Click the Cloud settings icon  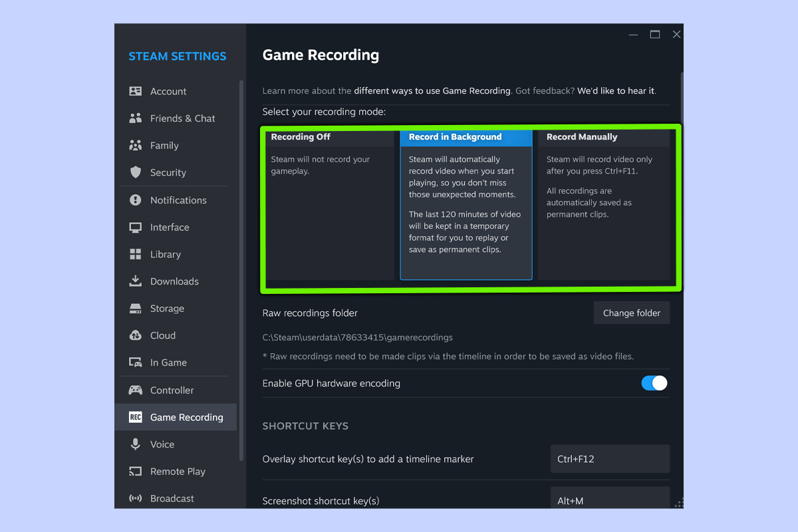coord(135,336)
